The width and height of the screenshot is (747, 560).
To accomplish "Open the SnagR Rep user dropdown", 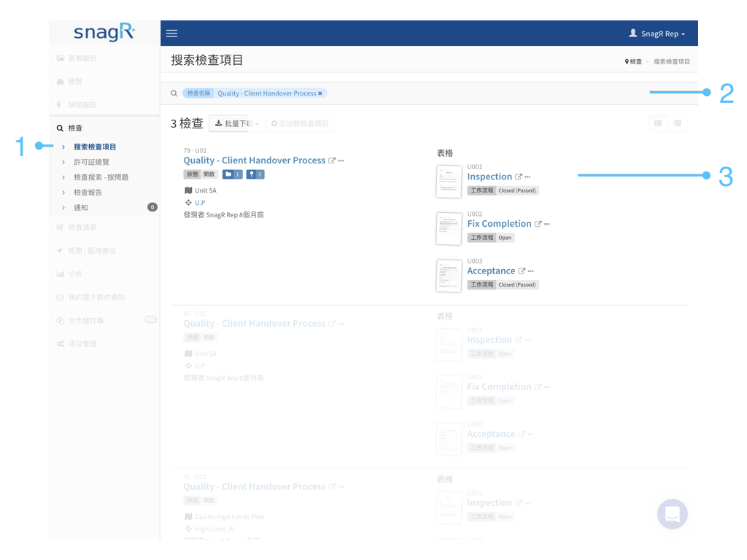I will (657, 34).
